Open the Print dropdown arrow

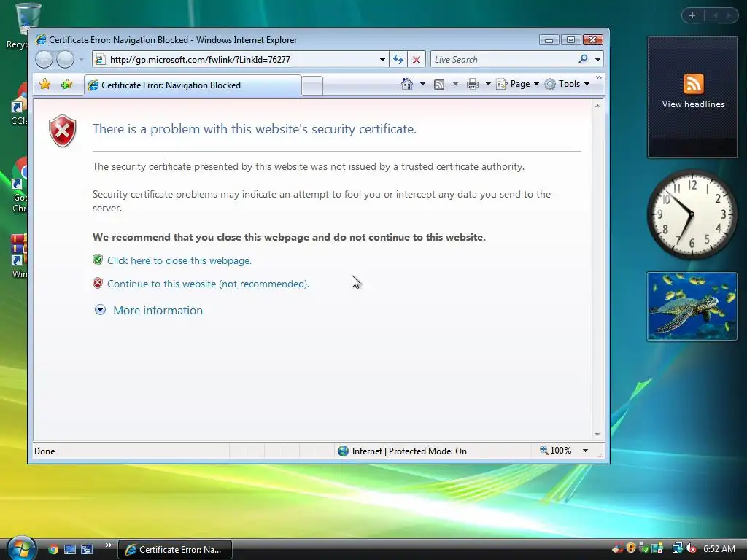[x=488, y=85]
